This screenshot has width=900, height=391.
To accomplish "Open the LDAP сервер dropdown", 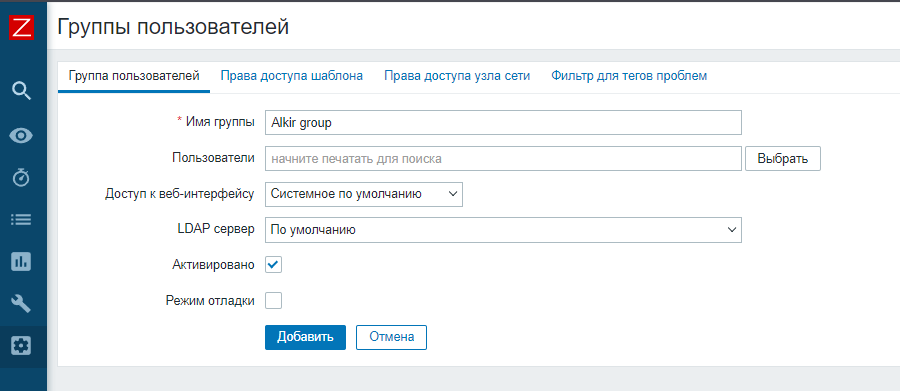I will 503,230.
